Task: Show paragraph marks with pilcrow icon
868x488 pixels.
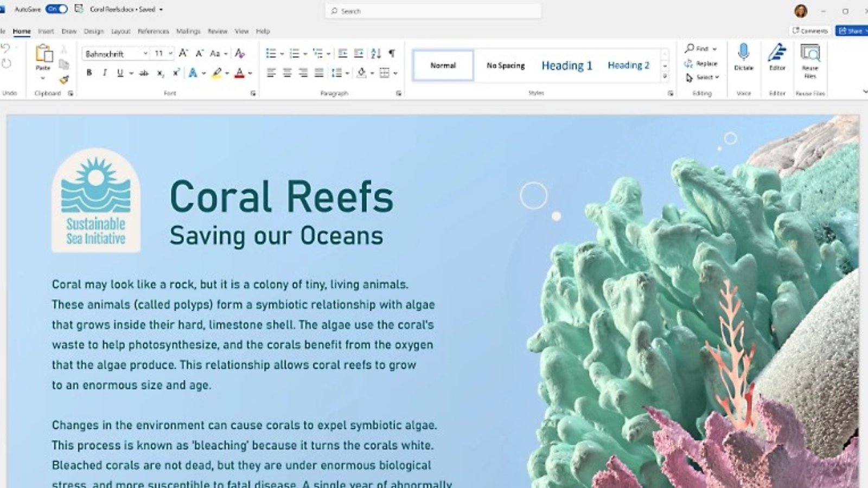Action: (392, 53)
